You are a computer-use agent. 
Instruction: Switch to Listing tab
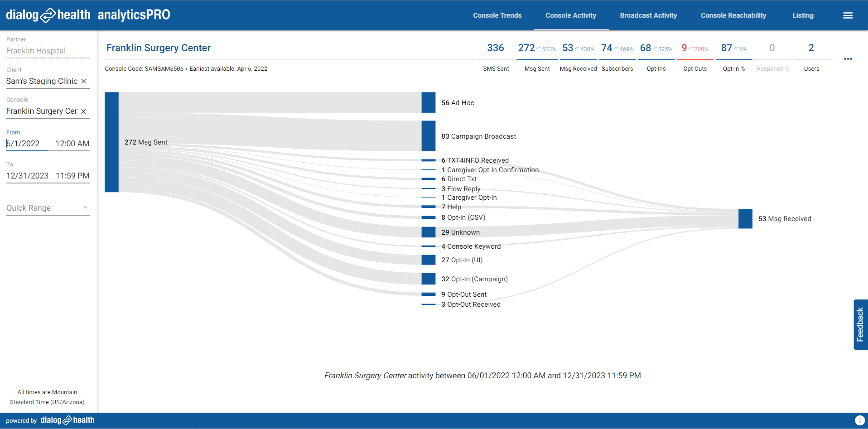(803, 15)
